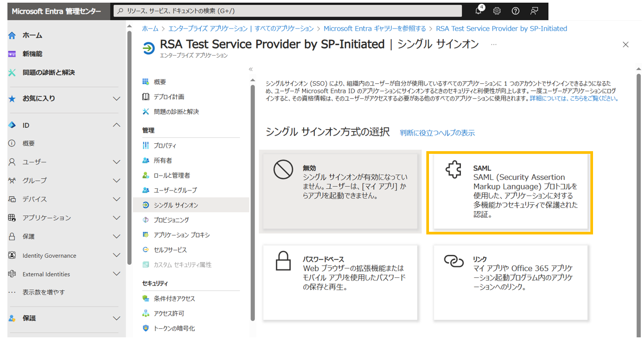
Task: Click the Identity Governance icon
Action: point(12,255)
